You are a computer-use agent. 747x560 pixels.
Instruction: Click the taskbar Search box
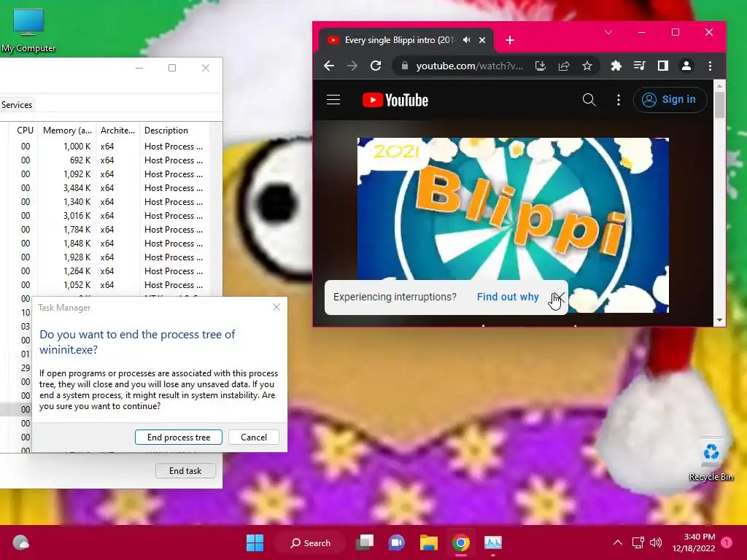click(310, 542)
